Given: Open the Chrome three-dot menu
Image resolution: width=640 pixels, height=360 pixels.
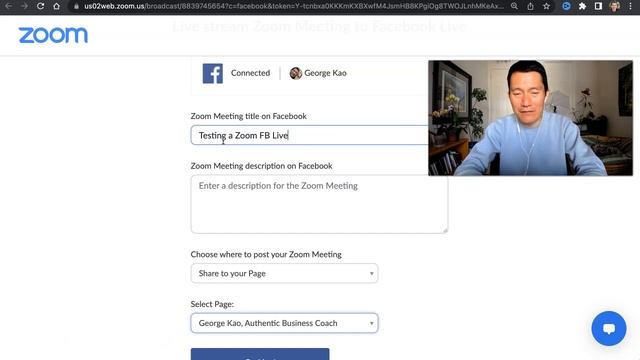Looking at the screenshot, I should click(x=631, y=6).
